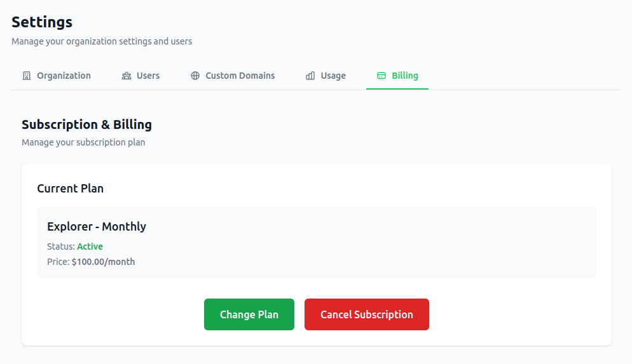Click the globe icon beside Custom Domains
Viewport: 632px width, 364px height.
(195, 76)
